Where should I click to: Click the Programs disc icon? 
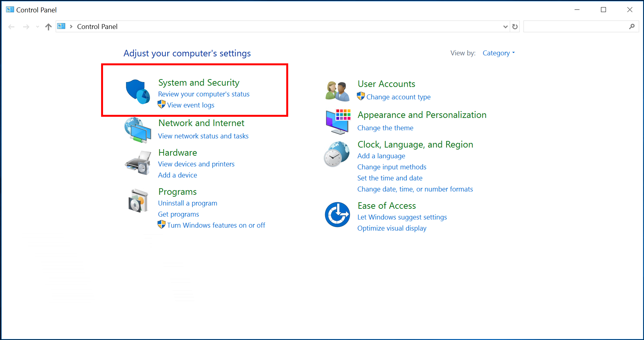click(138, 201)
